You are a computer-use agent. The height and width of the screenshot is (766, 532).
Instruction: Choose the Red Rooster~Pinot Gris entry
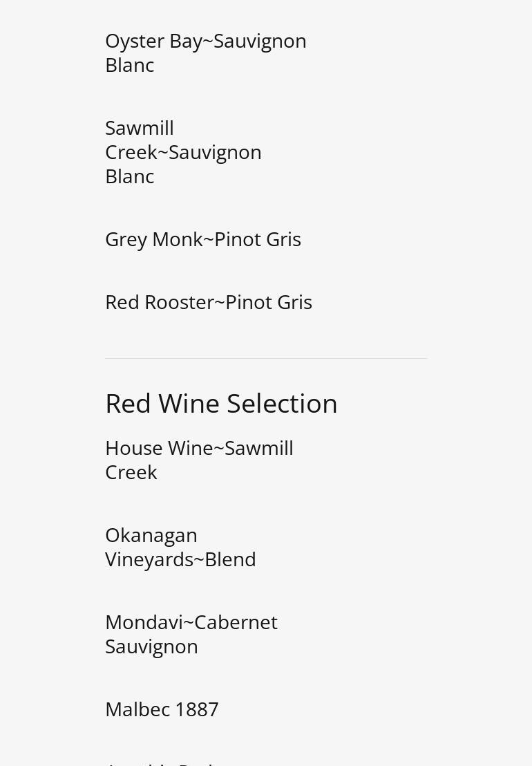(x=209, y=302)
